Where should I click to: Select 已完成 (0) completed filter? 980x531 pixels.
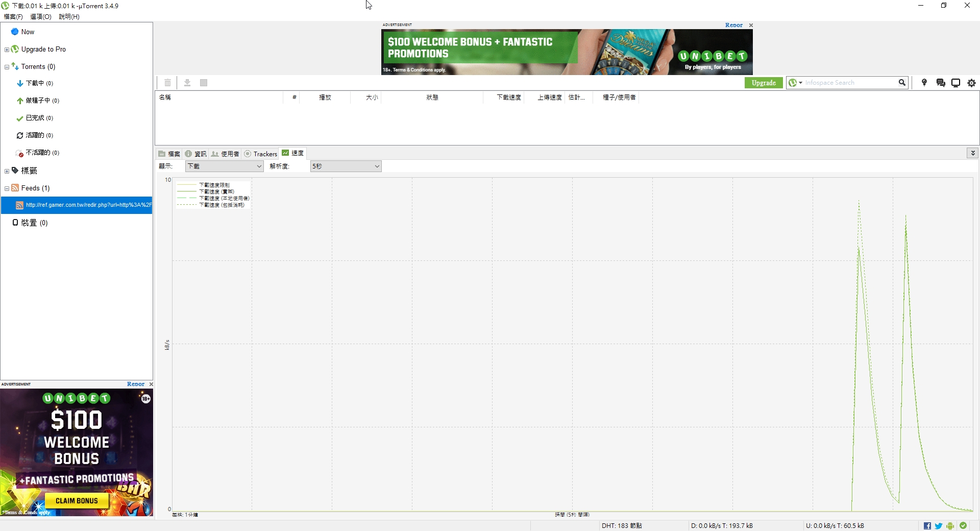(39, 118)
